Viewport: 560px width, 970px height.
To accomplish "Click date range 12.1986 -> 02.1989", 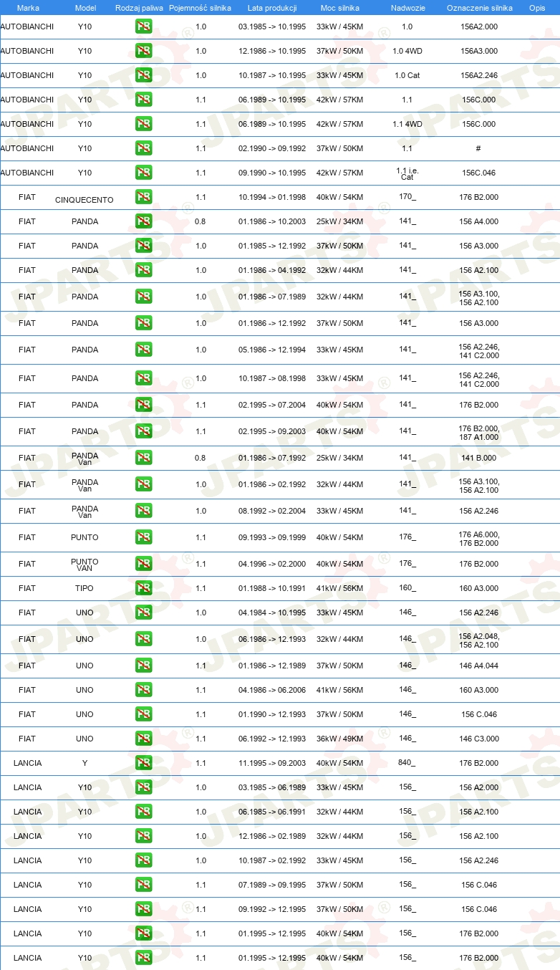I will pos(272,837).
